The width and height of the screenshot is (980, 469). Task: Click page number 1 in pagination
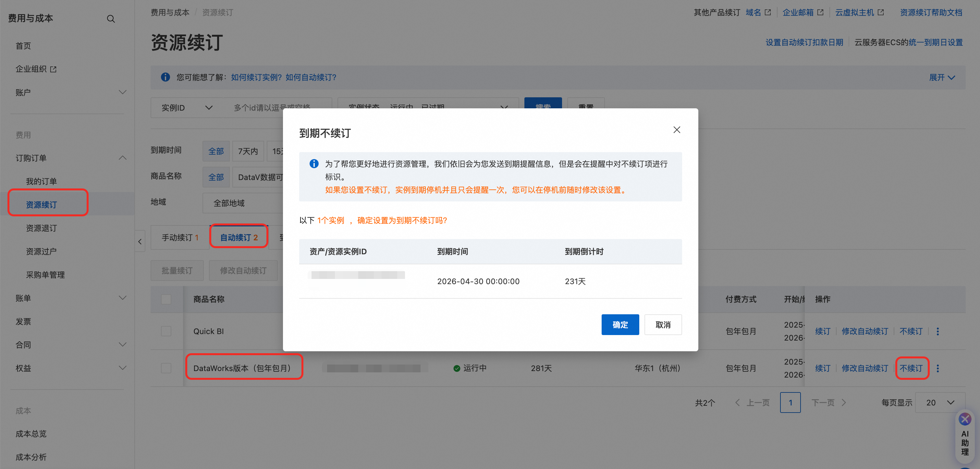[x=790, y=403]
